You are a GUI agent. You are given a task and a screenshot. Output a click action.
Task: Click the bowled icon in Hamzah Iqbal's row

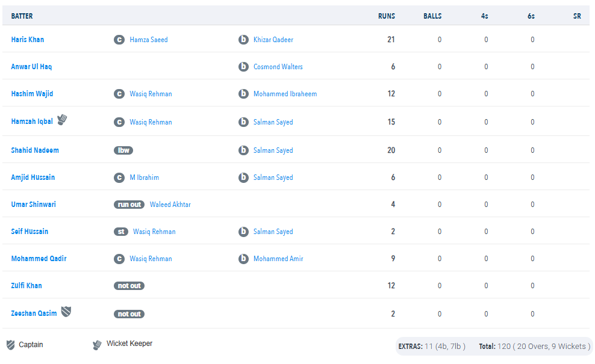(243, 122)
